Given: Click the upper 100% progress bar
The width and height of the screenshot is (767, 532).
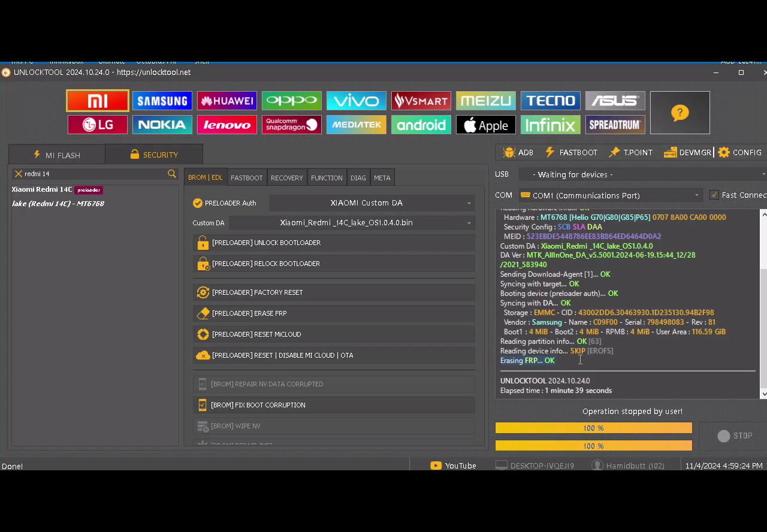Looking at the screenshot, I should (x=593, y=428).
